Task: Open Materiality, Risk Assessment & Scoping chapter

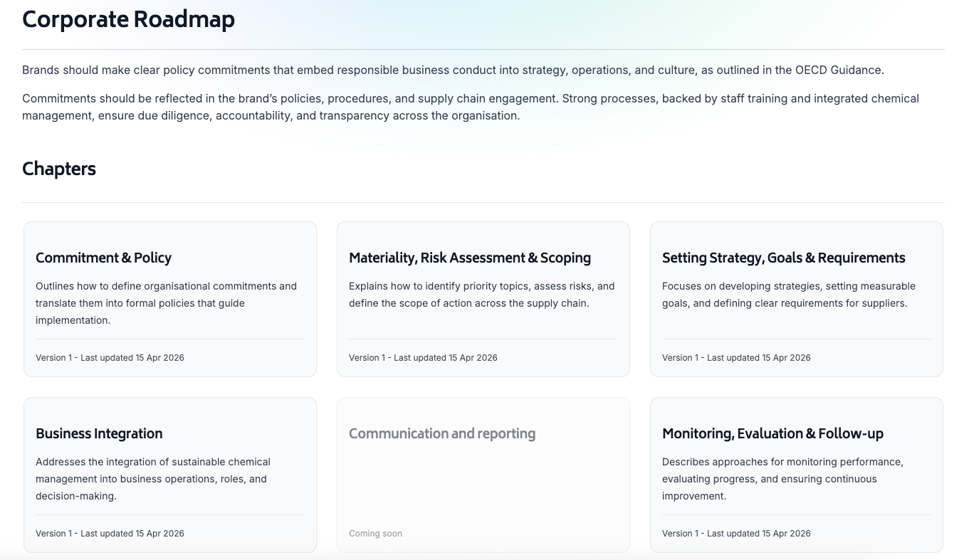Action: point(470,258)
